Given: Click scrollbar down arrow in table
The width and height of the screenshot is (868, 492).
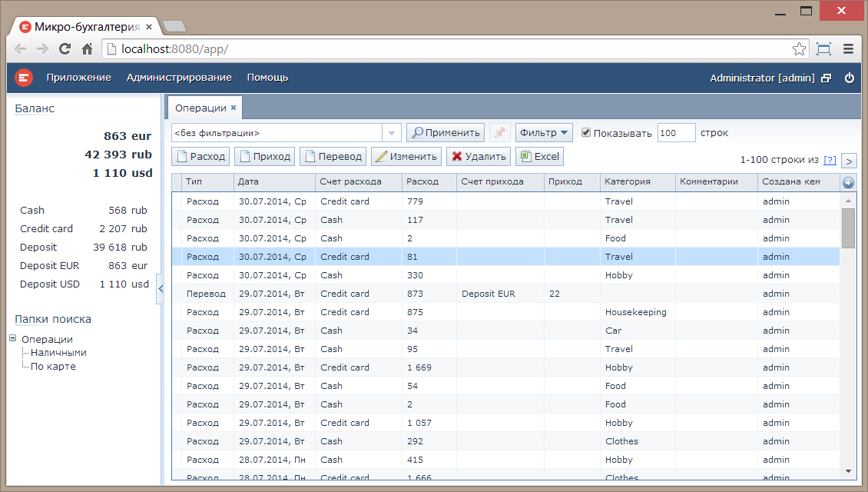Looking at the screenshot, I should pyautogui.click(x=848, y=471).
